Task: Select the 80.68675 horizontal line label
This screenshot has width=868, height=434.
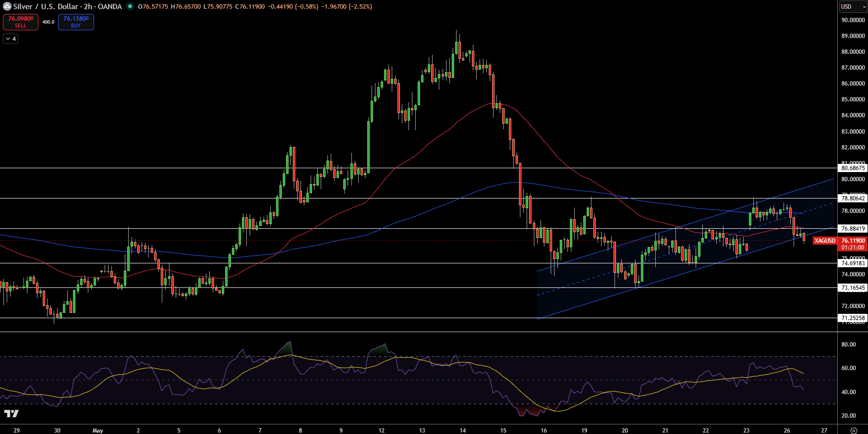Action: (x=853, y=168)
